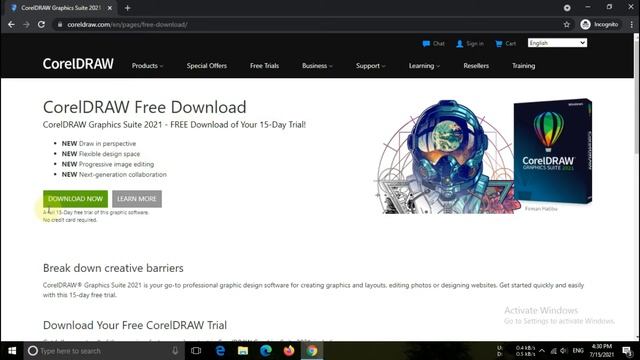Expand the Support menu
The image size is (640, 360).
click(x=370, y=66)
